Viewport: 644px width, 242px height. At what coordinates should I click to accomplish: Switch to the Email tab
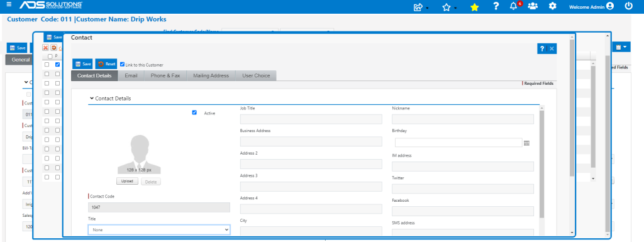[131, 75]
